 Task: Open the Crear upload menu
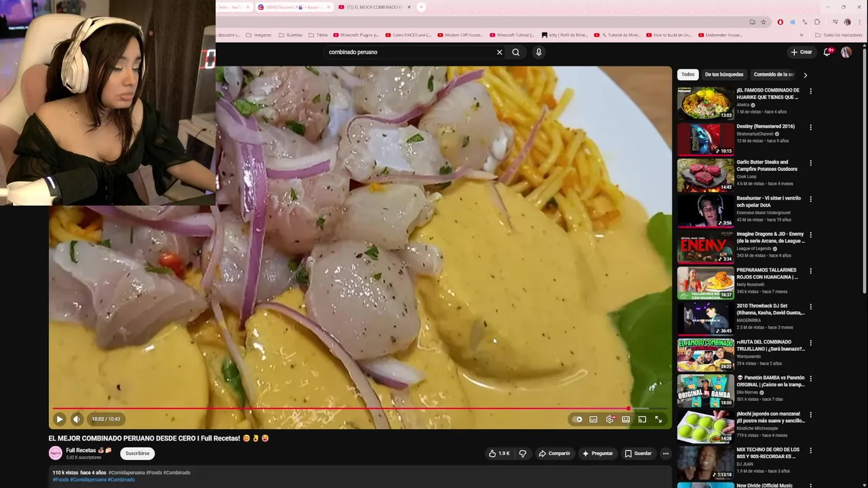point(801,52)
